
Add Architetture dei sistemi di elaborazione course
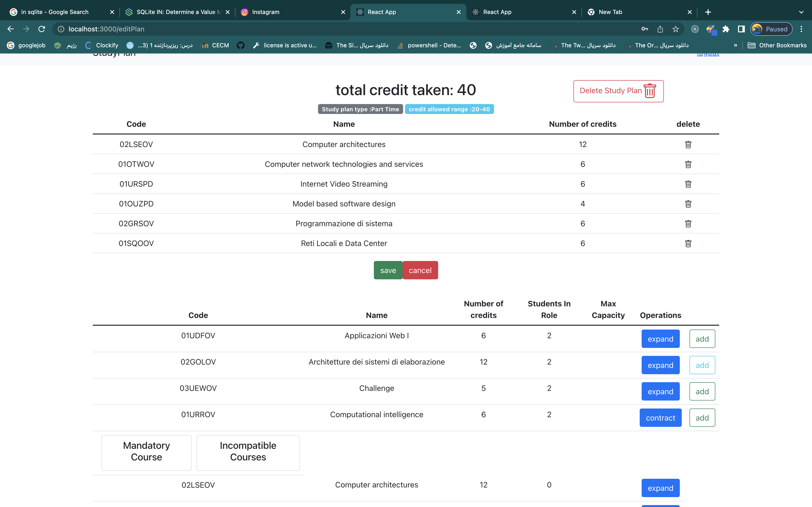(702, 365)
